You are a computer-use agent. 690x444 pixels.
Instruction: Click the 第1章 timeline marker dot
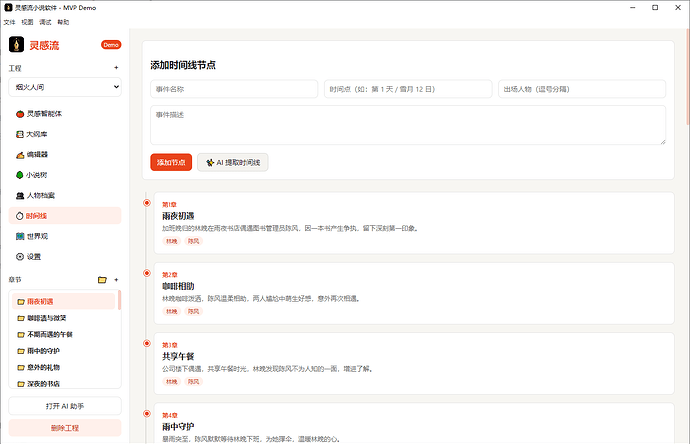[147, 203]
